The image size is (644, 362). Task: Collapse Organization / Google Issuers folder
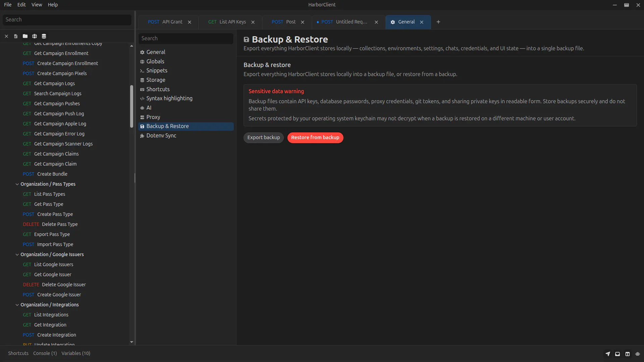click(x=17, y=254)
